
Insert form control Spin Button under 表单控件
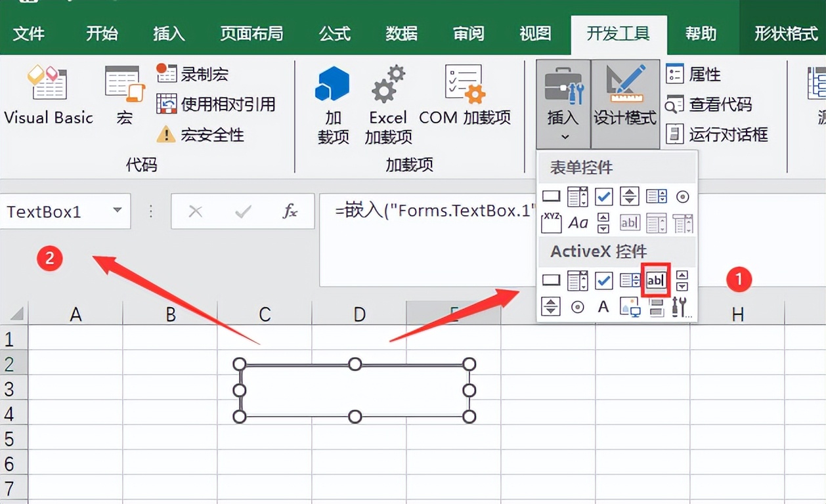pyautogui.click(x=630, y=196)
